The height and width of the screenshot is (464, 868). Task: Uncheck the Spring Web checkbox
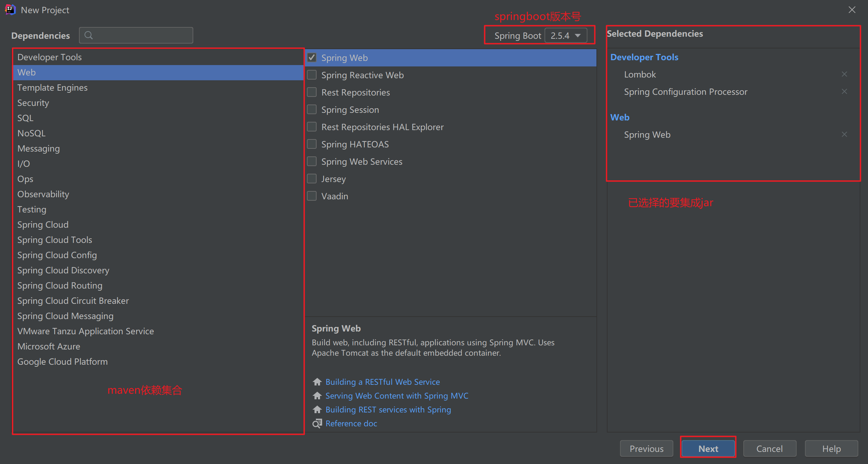(312, 57)
